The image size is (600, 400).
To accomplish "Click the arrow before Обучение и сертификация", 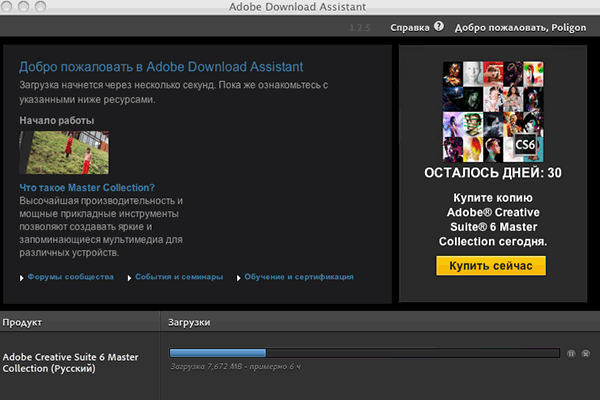I will (239, 277).
